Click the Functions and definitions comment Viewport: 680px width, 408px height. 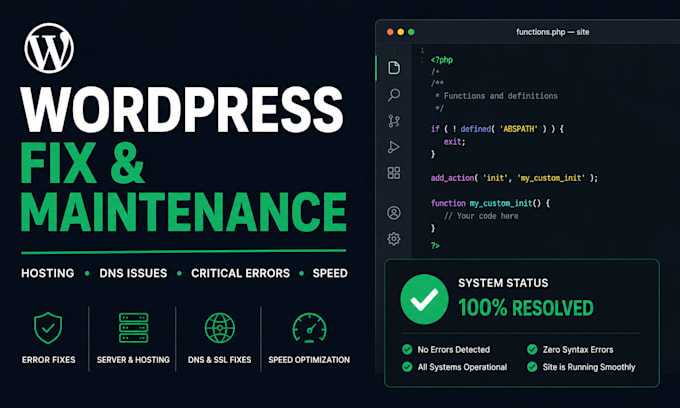[497, 96]
